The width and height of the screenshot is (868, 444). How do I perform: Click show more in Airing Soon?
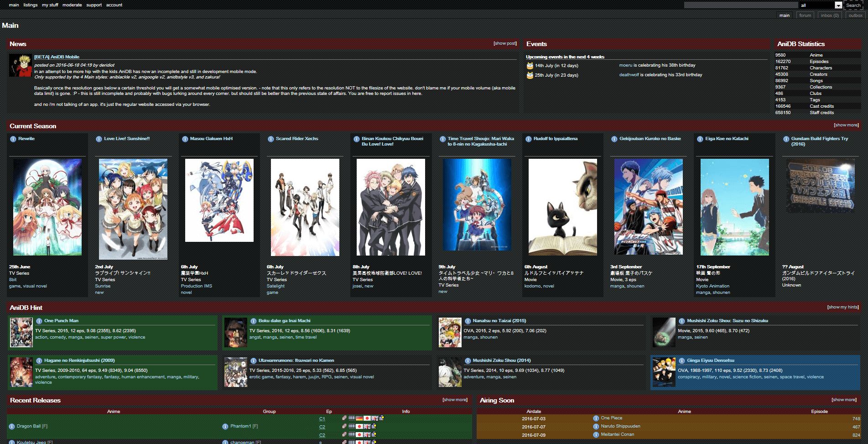tap(844, 400)
